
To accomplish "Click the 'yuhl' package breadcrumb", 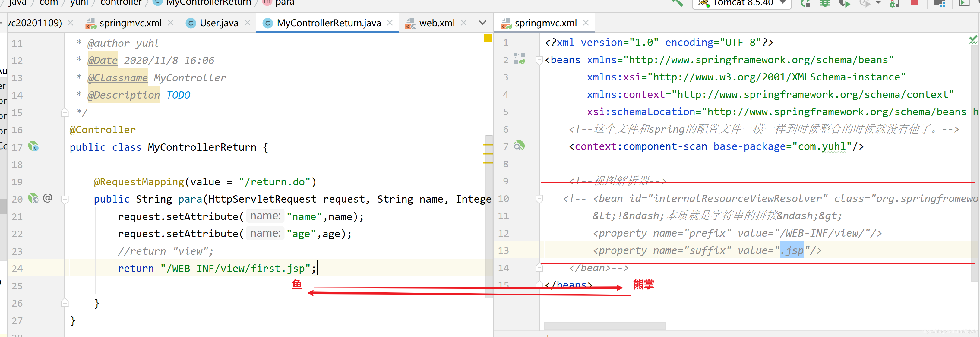I will coord(79,3).
